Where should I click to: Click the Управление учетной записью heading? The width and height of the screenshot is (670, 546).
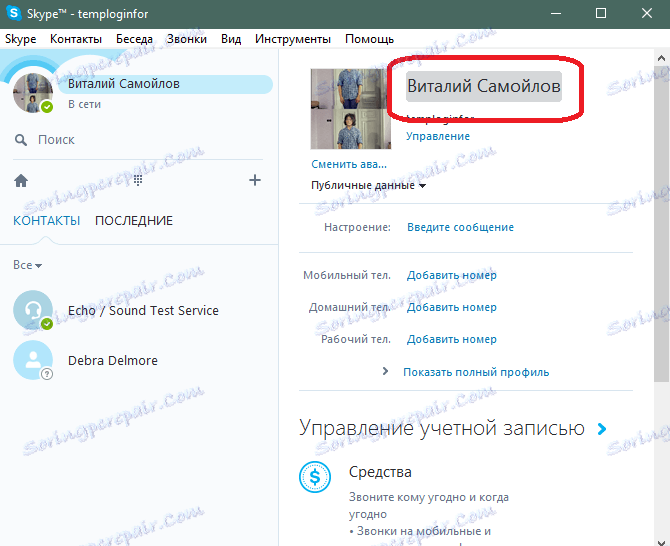pyautogui.click(x=442, y=428)
